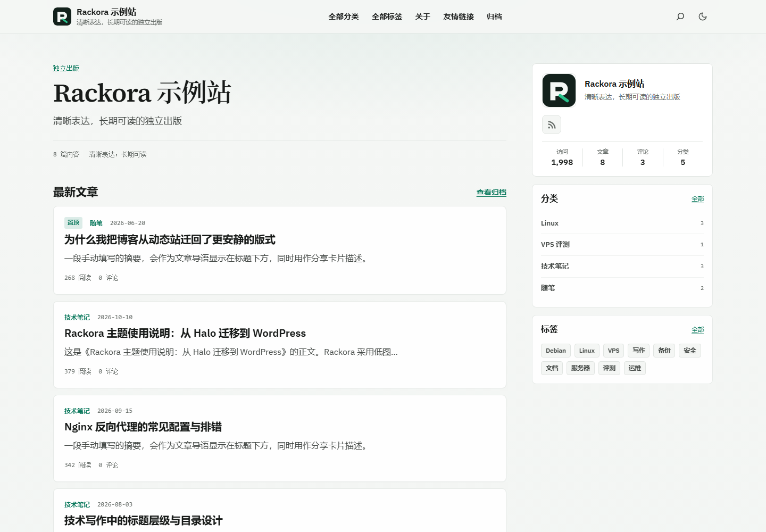This screenshot has width=766, height=532.
Task: Click 全部 link in the 分类 panel
Action: pos(697,199)
